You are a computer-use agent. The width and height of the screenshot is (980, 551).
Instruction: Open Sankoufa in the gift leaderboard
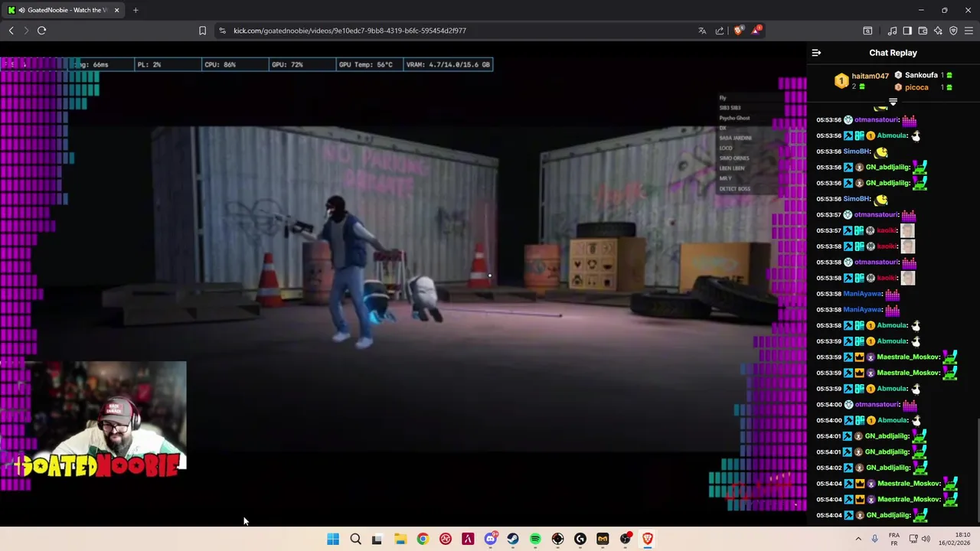coord(921,75)
